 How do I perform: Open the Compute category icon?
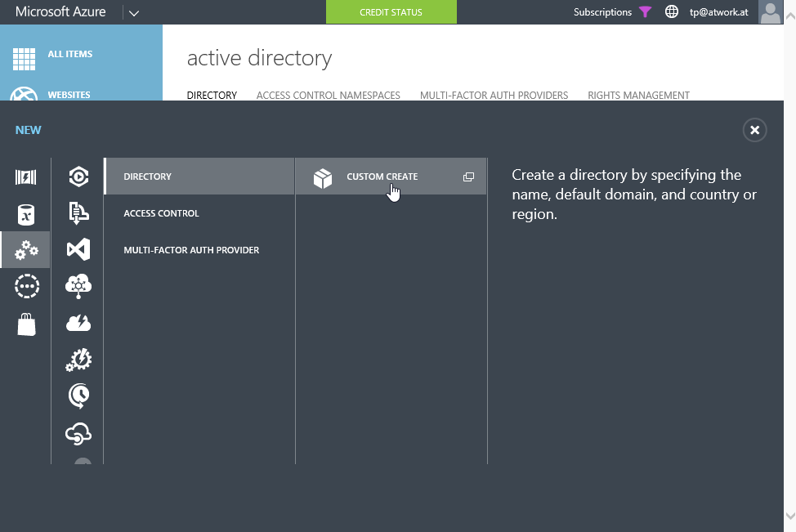(x=26, y=177)
